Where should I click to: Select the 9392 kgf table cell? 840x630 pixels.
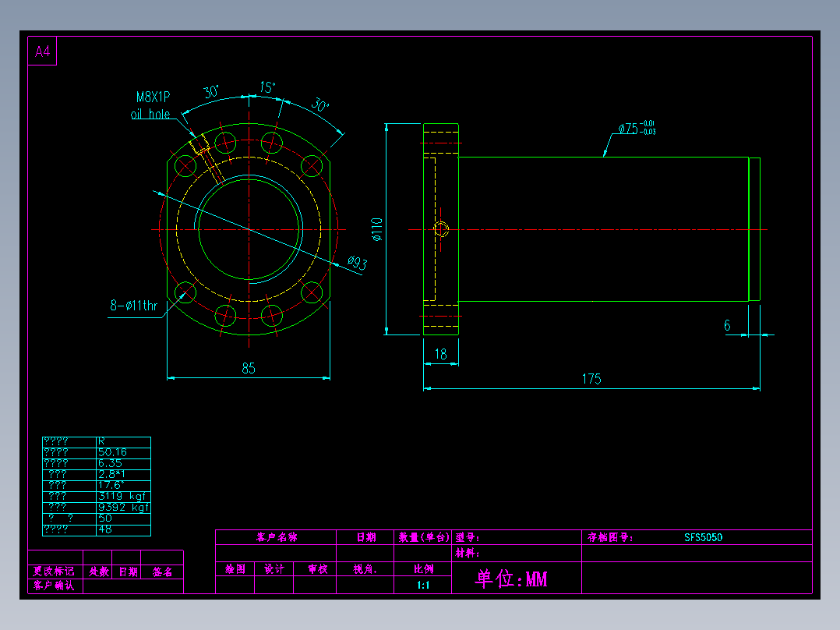coord(124,508)
